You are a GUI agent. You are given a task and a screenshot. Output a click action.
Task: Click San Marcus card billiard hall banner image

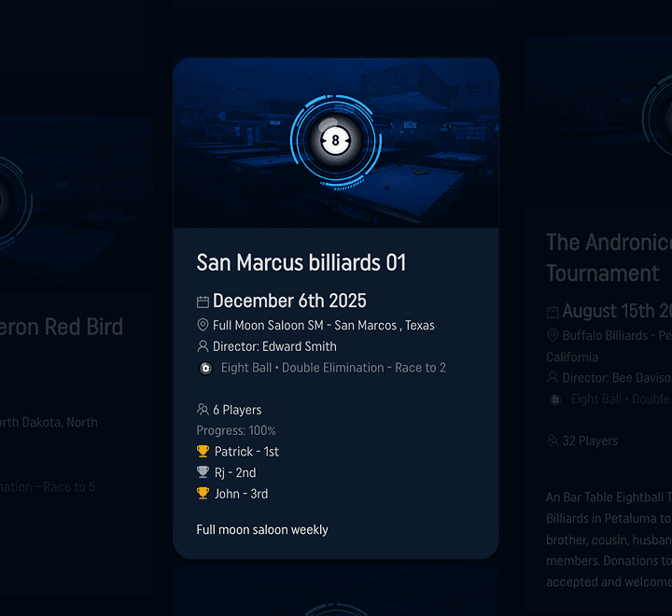336,143
